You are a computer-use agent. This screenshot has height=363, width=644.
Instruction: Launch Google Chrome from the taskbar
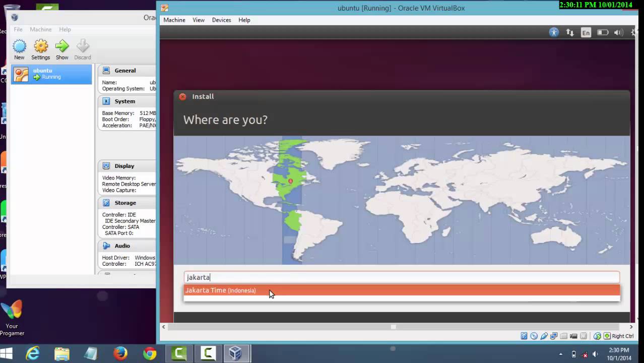coord(150,353)
